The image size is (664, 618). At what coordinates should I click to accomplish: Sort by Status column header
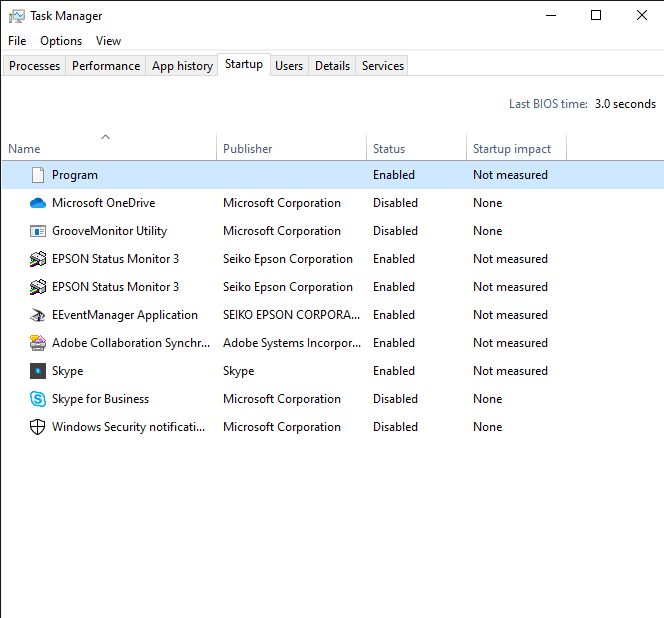point(389,149)
